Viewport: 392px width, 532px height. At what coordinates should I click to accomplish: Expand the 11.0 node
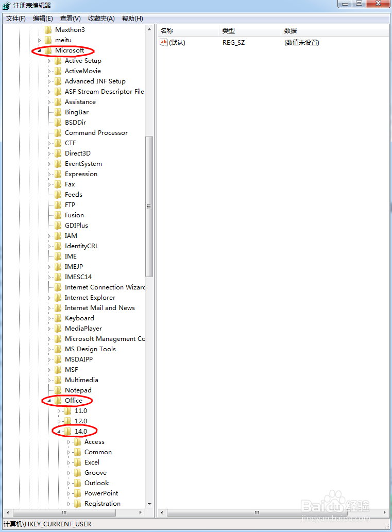click(x=59, y=411)
